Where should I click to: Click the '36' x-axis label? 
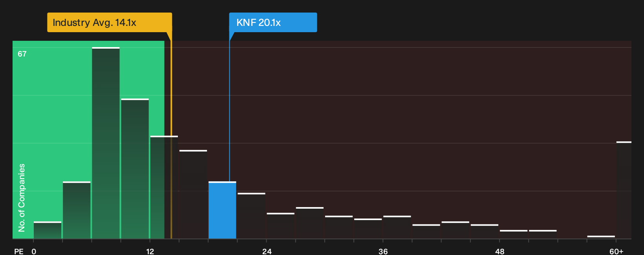click(383, 251)
